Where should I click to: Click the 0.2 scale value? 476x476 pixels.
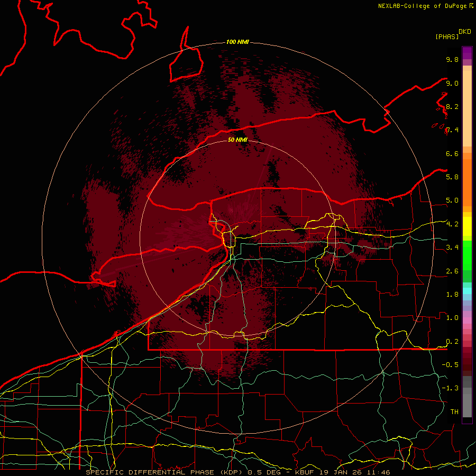pyautogui.click(x=452, y=342)
